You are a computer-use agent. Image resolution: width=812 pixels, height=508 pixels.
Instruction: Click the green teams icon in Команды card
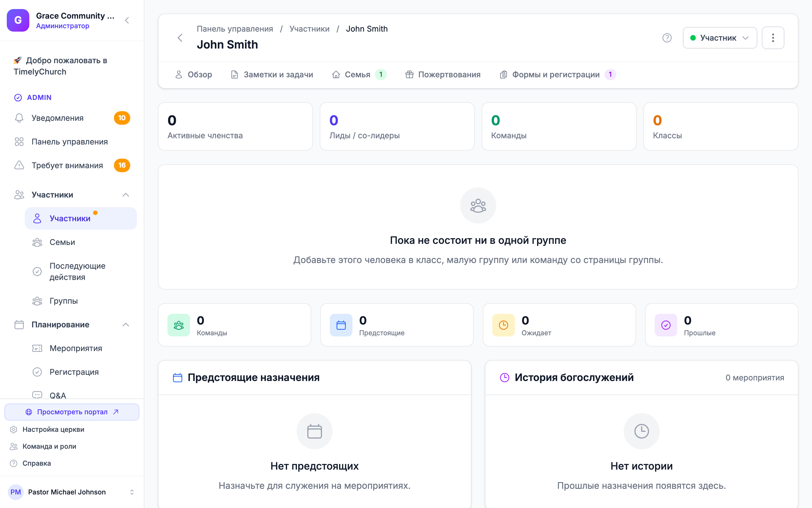(x=179, y=325)
